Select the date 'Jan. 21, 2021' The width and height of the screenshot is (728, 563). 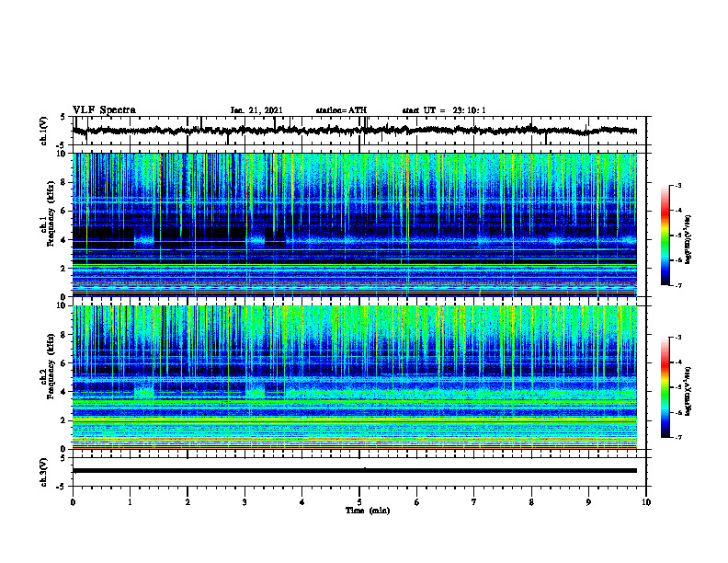point(256,110)
